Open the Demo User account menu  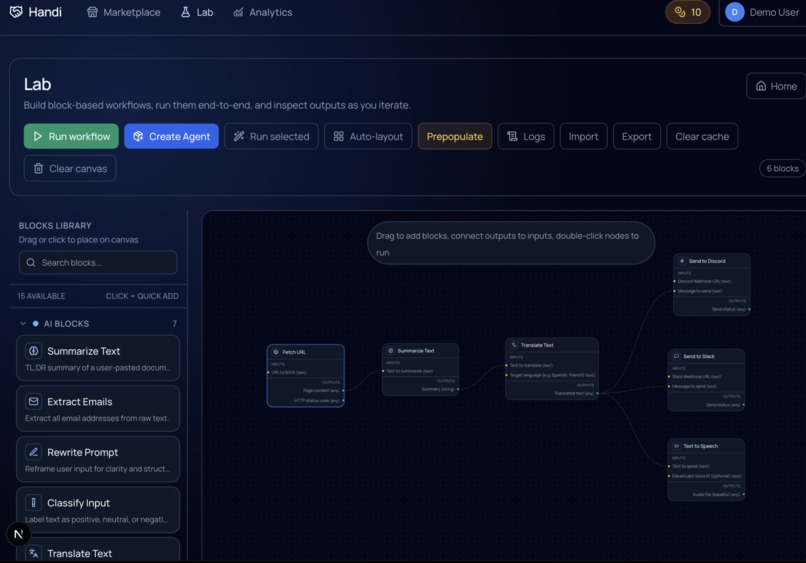coord(762,12)
